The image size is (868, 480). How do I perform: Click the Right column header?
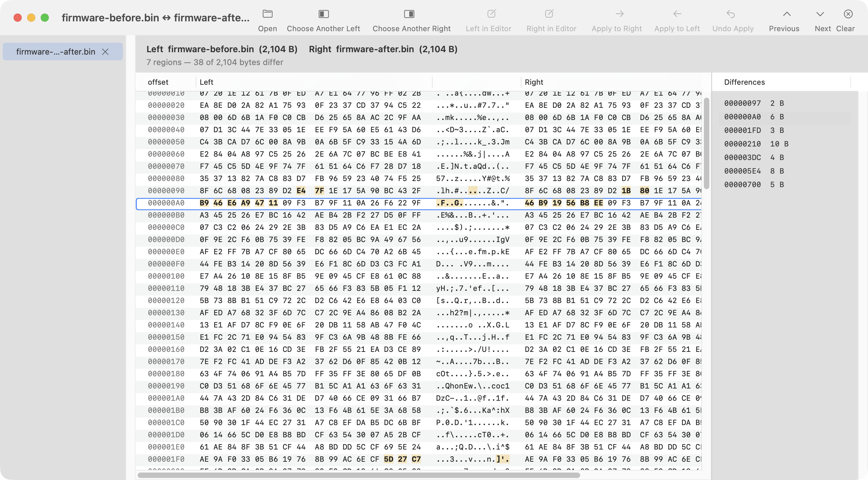tap(534, 82)
